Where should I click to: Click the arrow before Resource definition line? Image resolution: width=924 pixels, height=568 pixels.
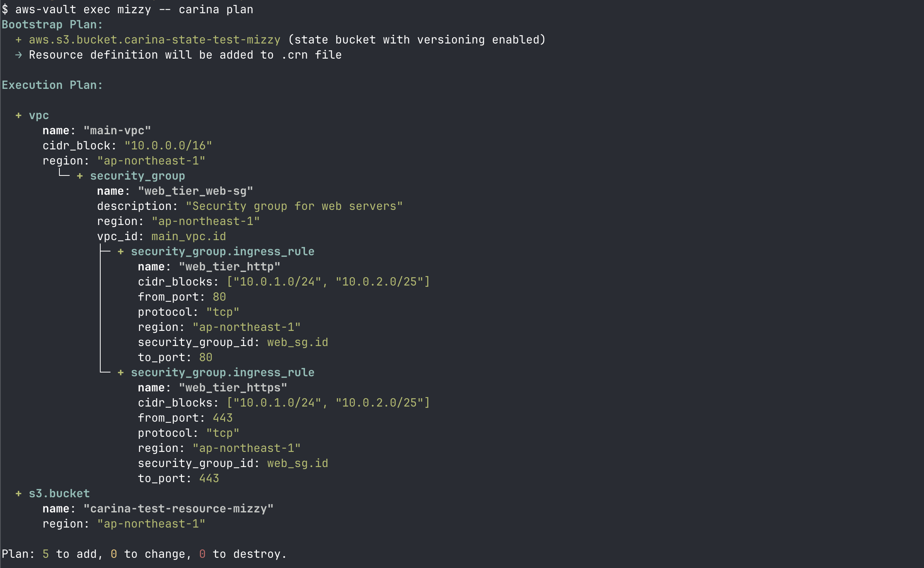pos(18,55)
